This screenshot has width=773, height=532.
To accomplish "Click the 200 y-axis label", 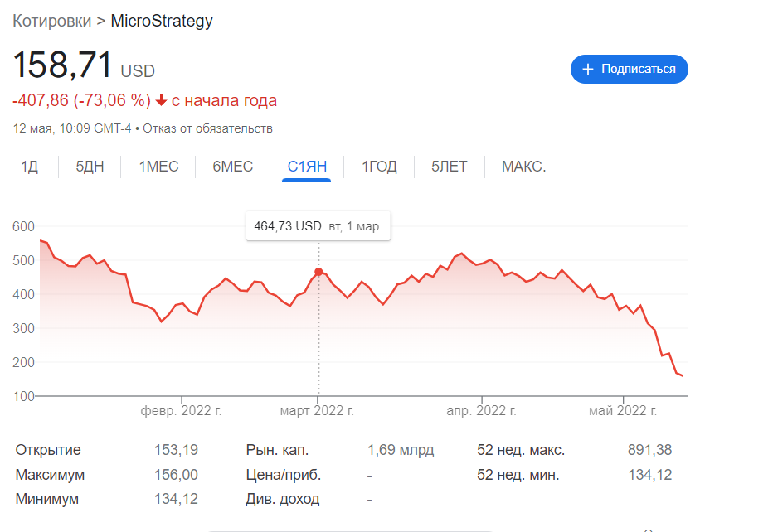I will pos(24,363).
